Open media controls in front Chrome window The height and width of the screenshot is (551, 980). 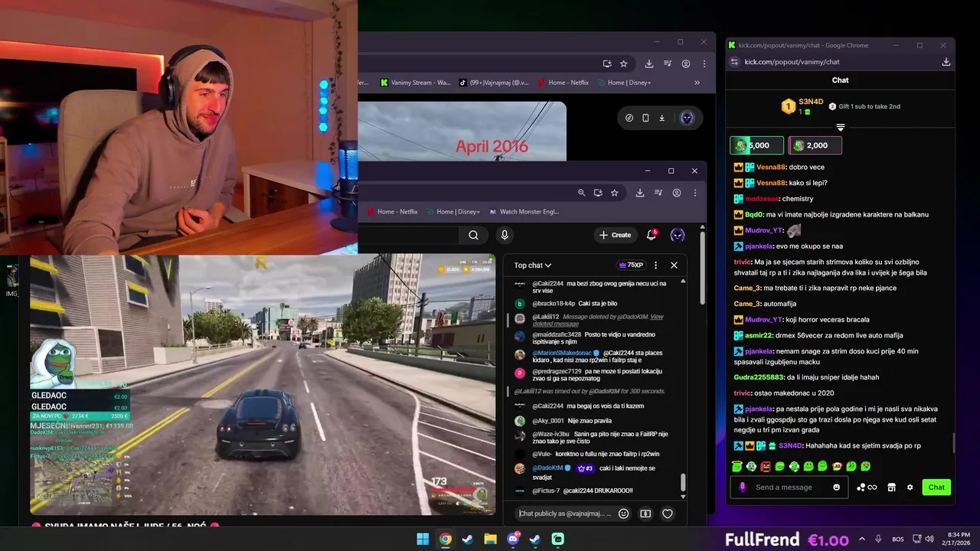click(x=658, y=193)
